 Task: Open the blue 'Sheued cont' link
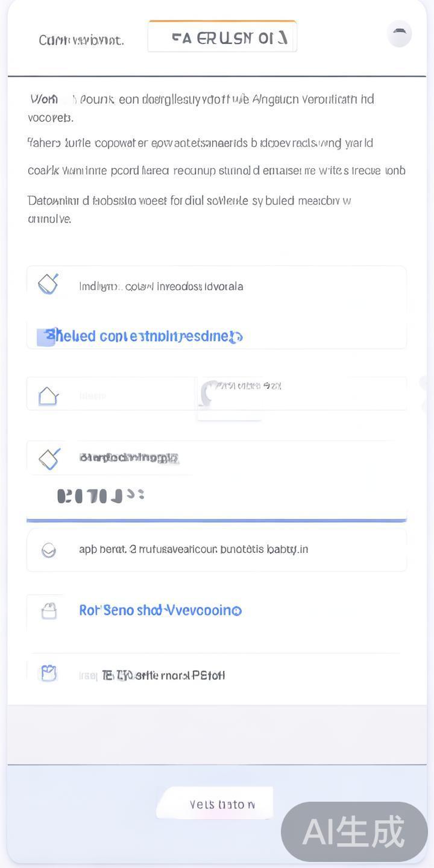(x=145, y=336)
